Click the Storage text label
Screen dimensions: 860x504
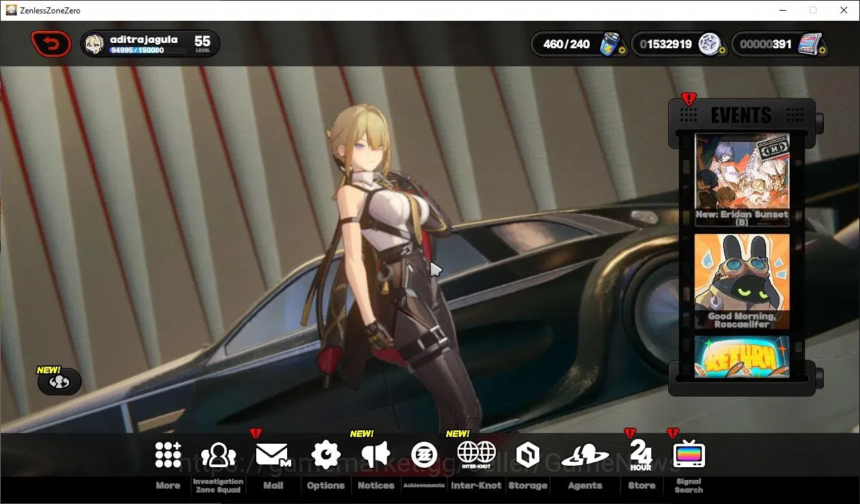pyautogui.click(x=527, y=486)
